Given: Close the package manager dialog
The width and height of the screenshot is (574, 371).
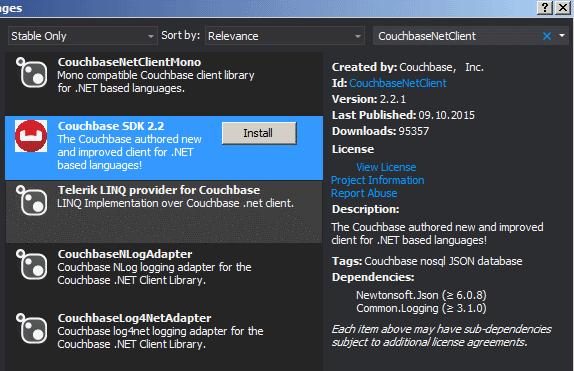Looking at the screenshot, I should (563, 8).
